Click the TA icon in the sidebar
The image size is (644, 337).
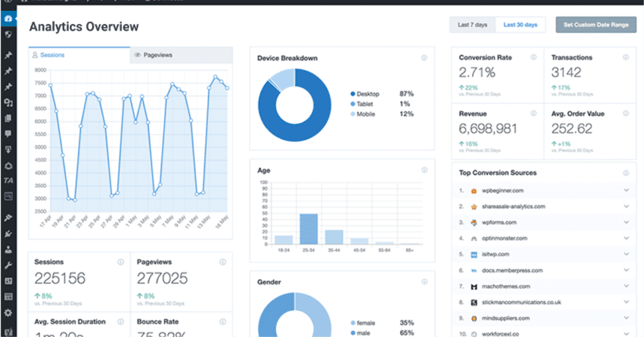coord(8,180)
